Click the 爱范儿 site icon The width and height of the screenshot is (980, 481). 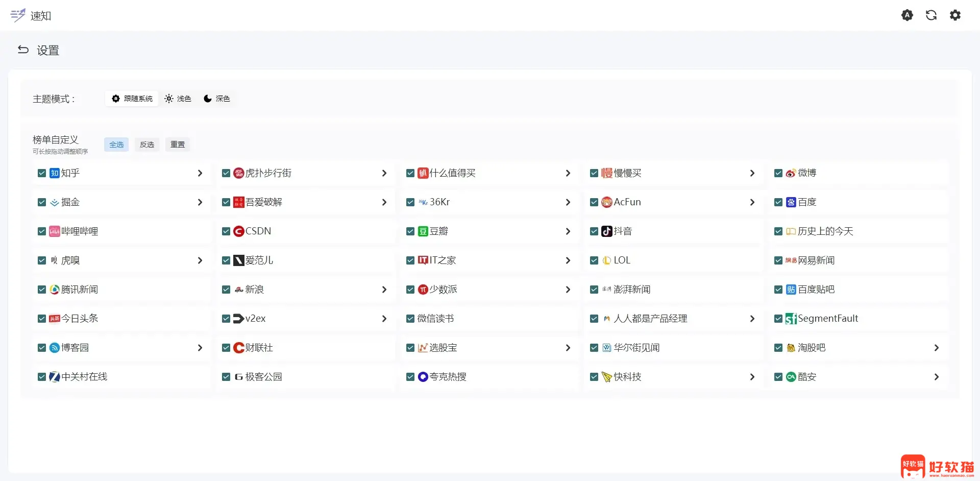[238, 260]
